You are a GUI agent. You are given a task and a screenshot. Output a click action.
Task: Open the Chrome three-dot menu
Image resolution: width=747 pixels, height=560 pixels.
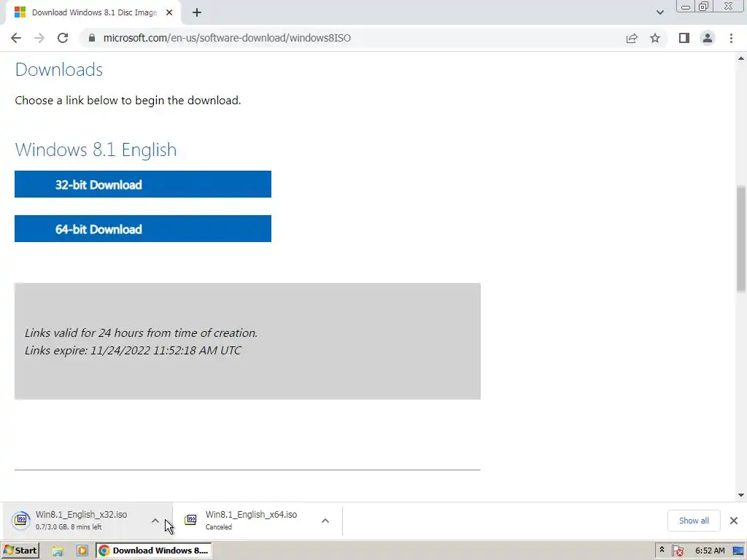[x=731, y=38]
